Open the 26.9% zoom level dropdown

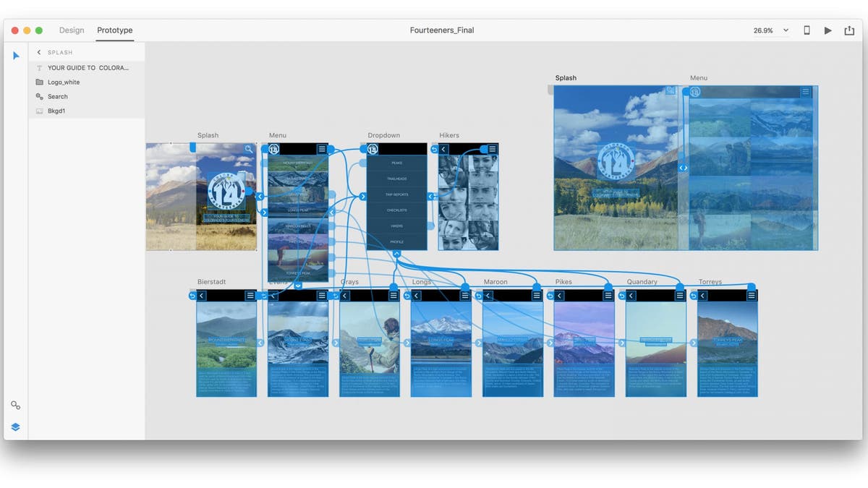pyautogui.click(x=771, y=30)
